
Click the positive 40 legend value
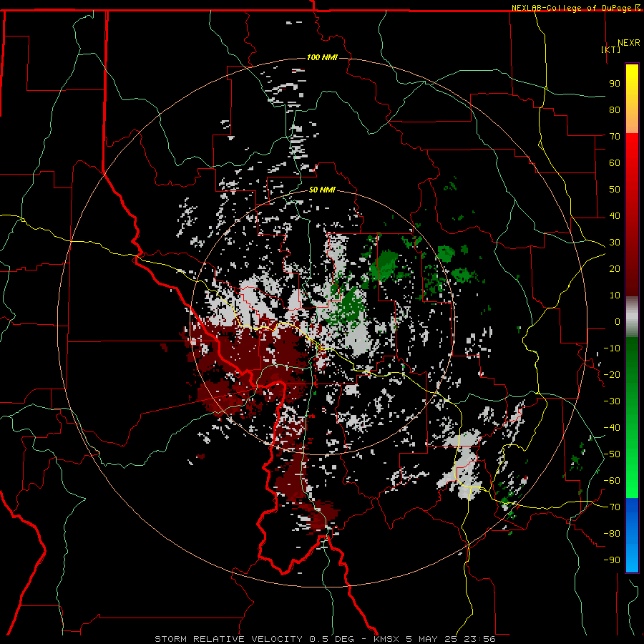615,215
